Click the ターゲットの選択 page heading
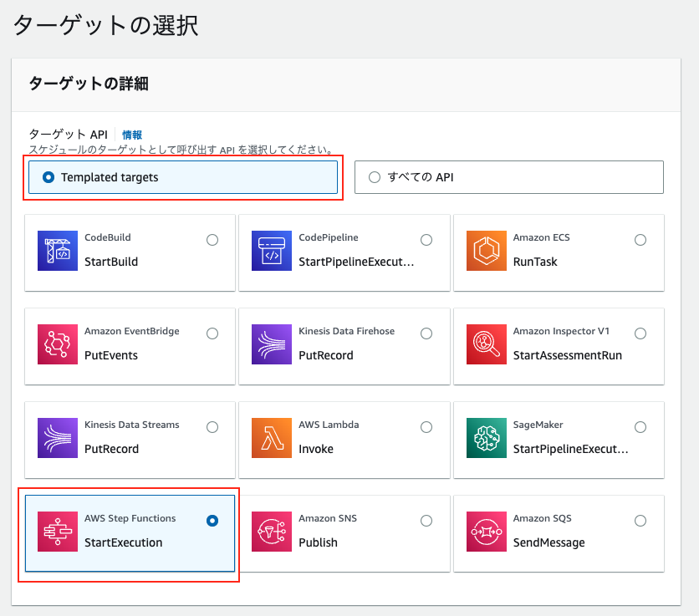The width and height of the screenshot is (699, 616). (105, 25)
